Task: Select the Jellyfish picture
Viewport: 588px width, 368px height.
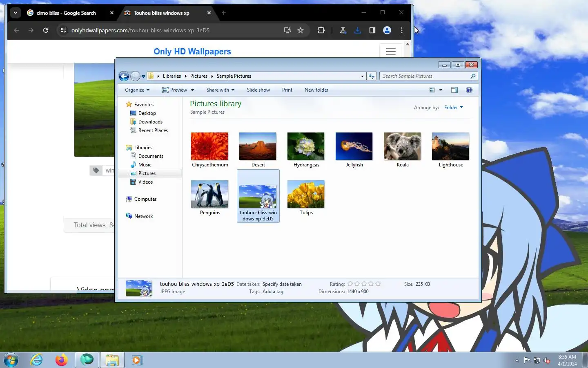Action: (x=354, y=150)
